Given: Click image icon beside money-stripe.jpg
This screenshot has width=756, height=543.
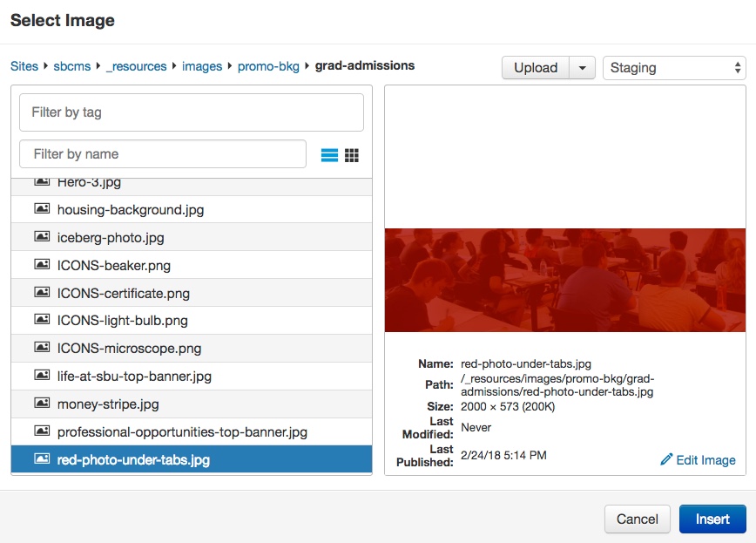Looking at the screenshot, I should [42, 404].
